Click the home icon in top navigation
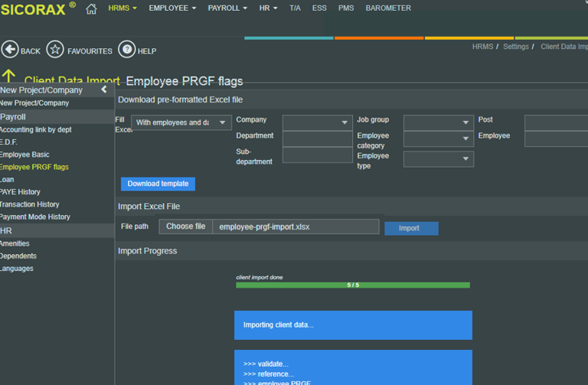This screenshot has height=385, width=588. click(x=91, y=8)
